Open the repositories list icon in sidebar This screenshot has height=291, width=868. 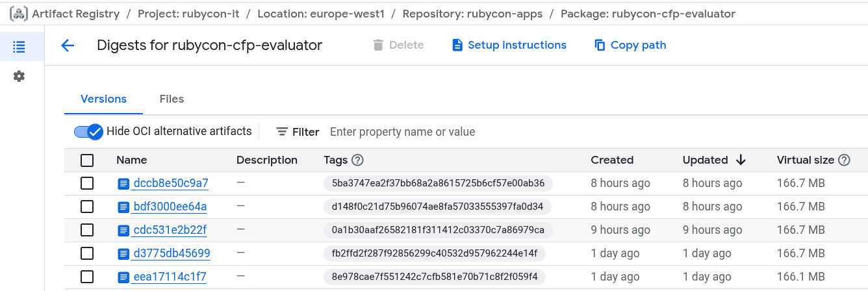19,47
